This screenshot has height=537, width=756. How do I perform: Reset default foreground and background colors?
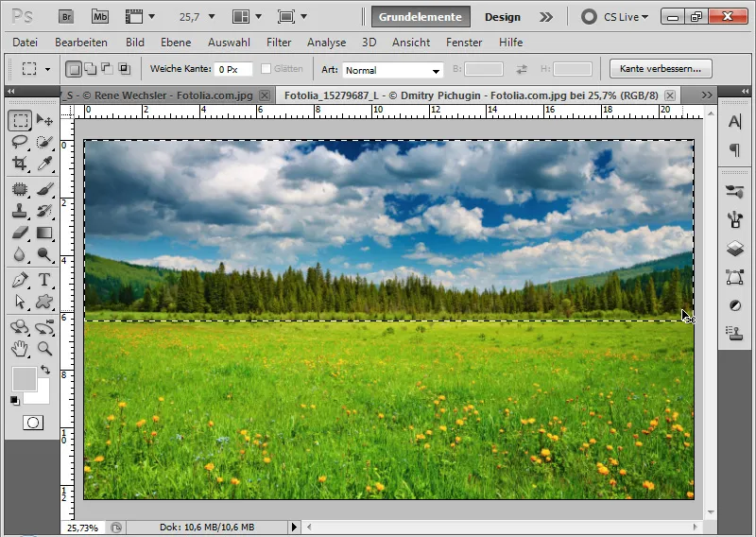click(15, 401)
